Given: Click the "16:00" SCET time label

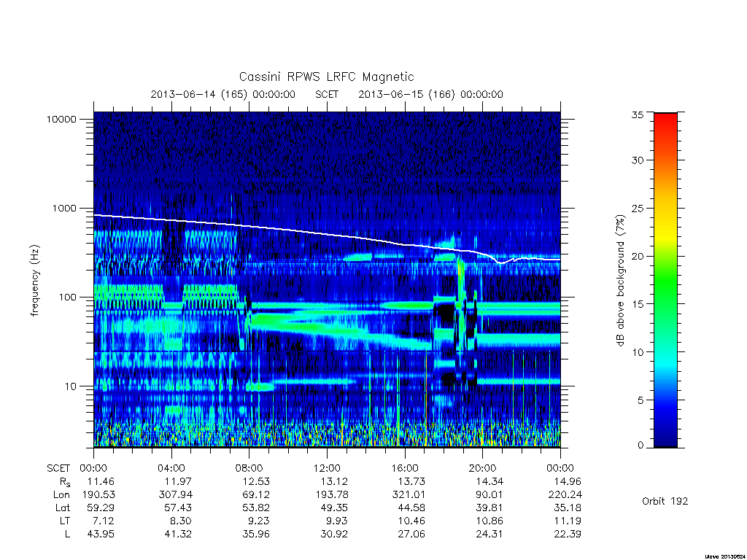Looking at the screenshot, I should tap(405, 469).
